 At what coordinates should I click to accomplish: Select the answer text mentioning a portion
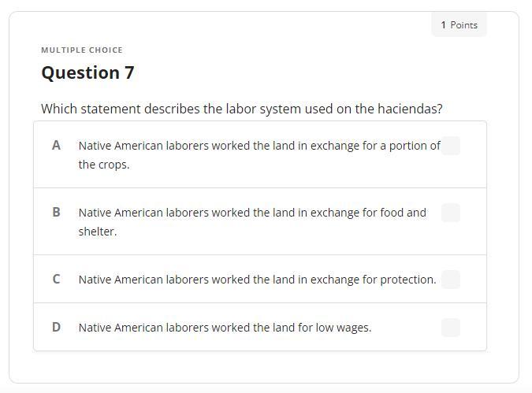259,146
